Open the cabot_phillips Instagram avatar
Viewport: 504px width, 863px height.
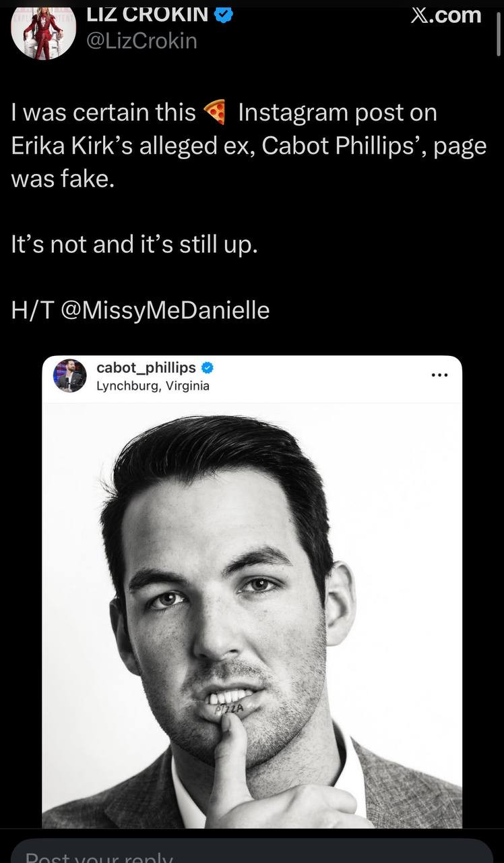(70, 376)
